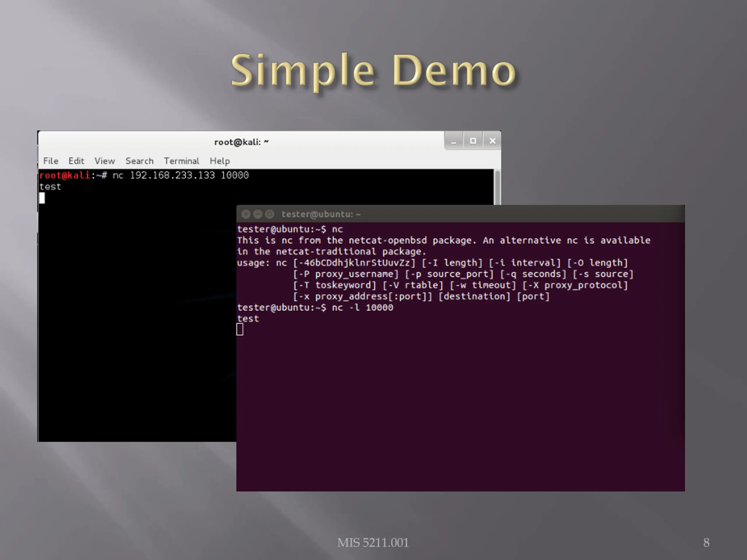Open the Help menu
Image resolution: width=747 pixels, height=560 pixels.
[x=220, y=161]
